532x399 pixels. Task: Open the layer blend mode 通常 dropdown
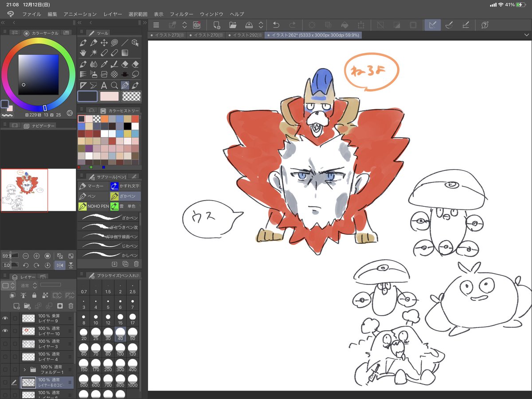click(30, 284)
